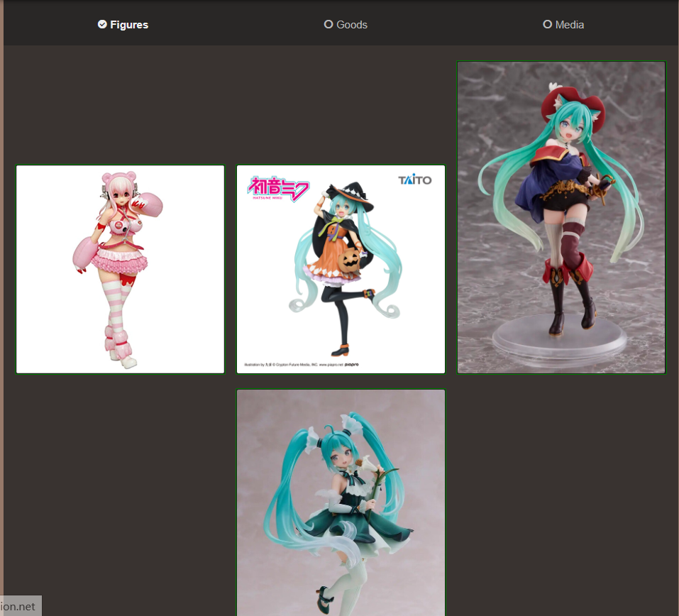Click the TAITO logo in the thumbnail
This screenshot has height=616, width=679.
[415, 180]
